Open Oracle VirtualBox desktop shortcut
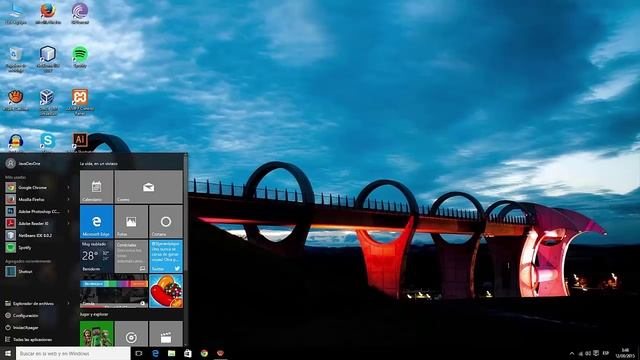Image resolution: width=640 pixels, height=360 pixels. coord(48,102)
